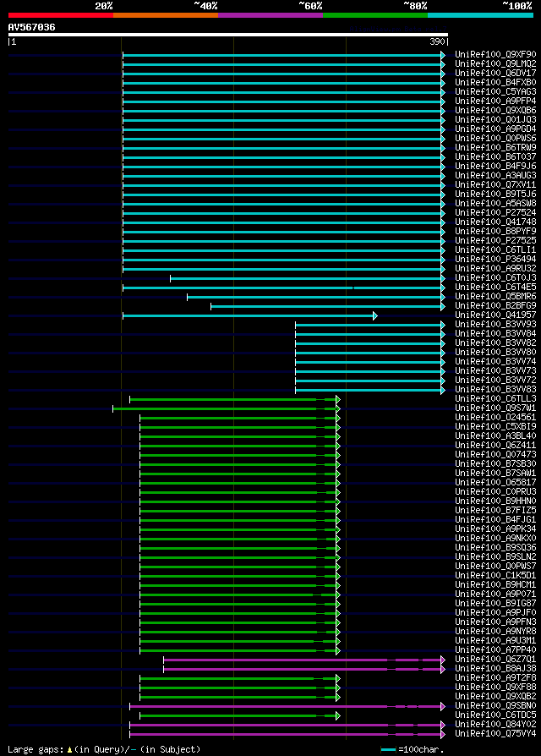541x756 pixels.
Task: Click the cyan ~100% identity legend segment
Action: tap(480, 15)
